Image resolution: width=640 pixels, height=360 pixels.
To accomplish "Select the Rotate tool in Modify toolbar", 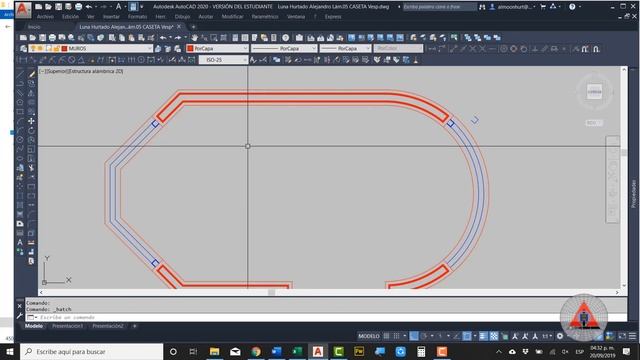I will 31,131.
